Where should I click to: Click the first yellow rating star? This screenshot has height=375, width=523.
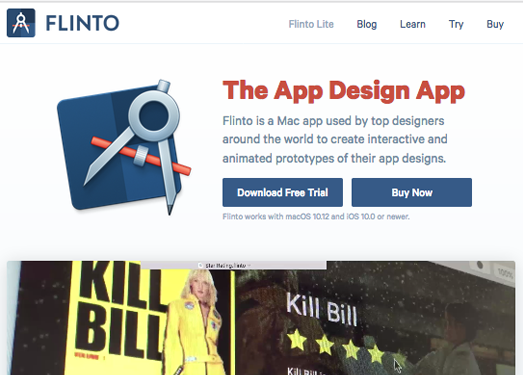(297, 340)
